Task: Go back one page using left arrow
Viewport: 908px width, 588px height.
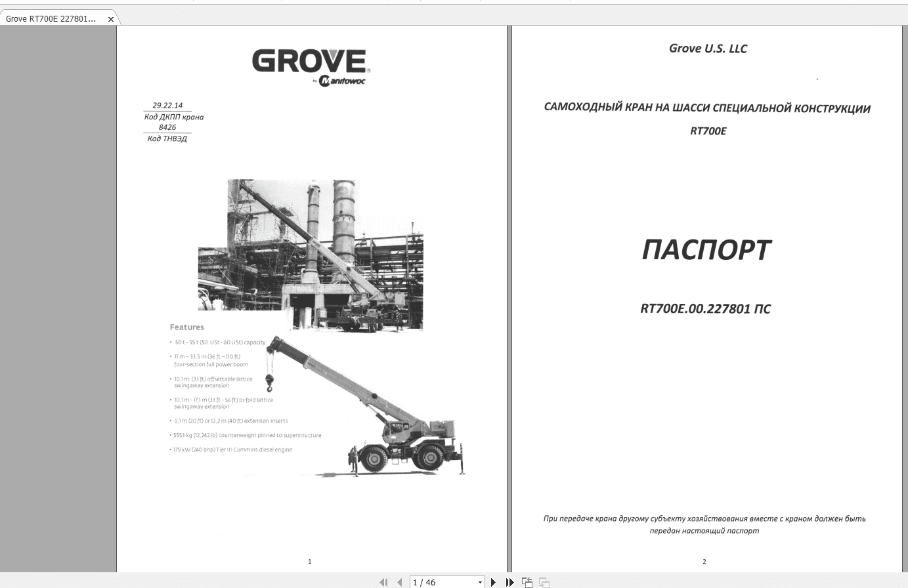Action: pyautogui.click(x=400, y=581)
